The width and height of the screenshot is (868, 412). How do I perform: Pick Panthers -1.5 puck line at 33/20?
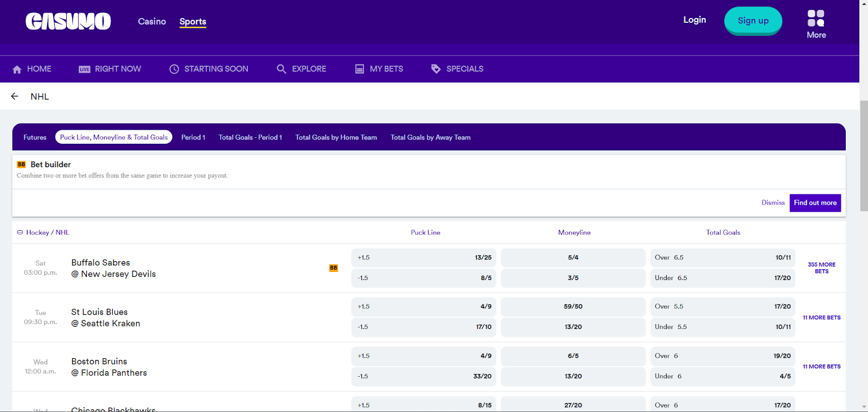tap(424, 377)
